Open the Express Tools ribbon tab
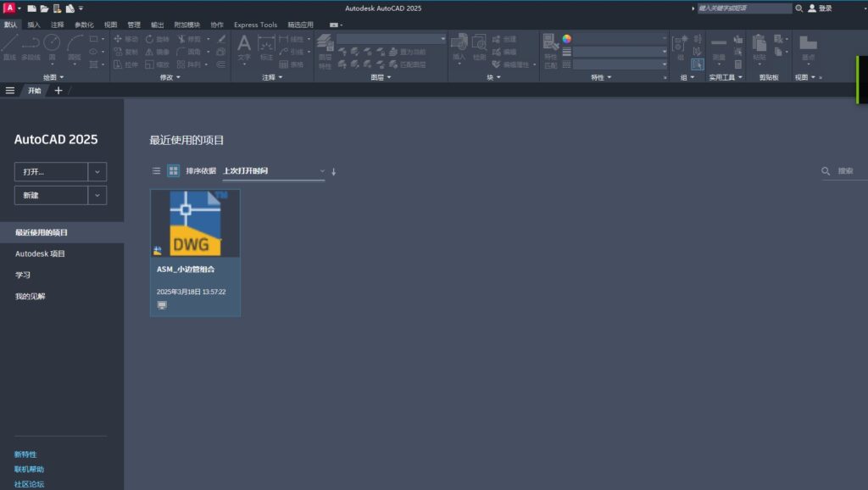 255,25
